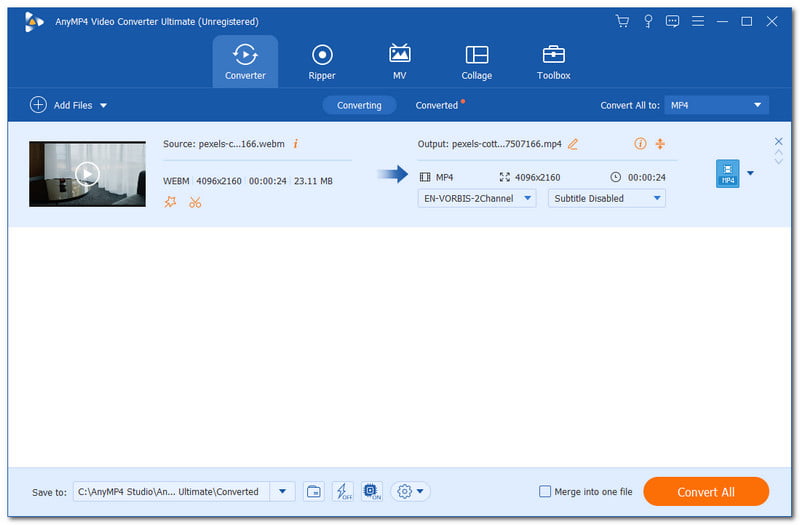
Task: Open the EN-VORBIS-2Channel audio dropdown
Action: [x=476, y=198]
